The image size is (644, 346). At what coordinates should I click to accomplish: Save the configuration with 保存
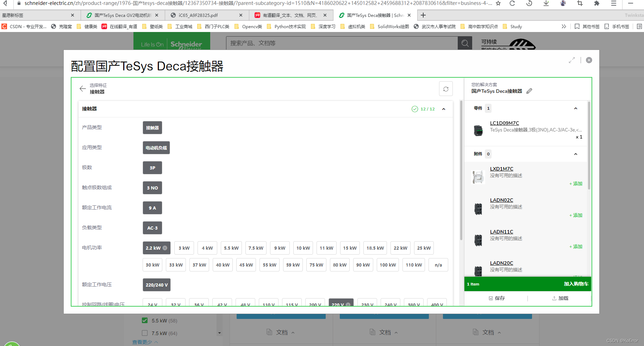point(497,298)
